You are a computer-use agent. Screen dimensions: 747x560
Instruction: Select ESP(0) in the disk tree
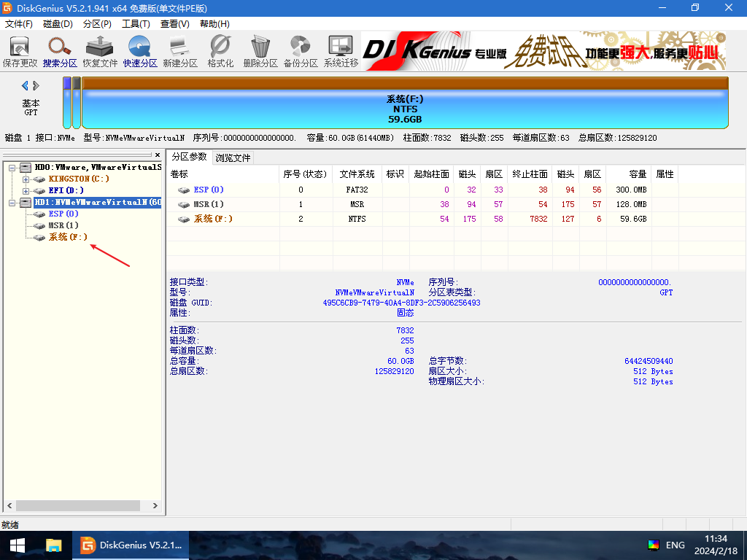[x=63, y=214]
